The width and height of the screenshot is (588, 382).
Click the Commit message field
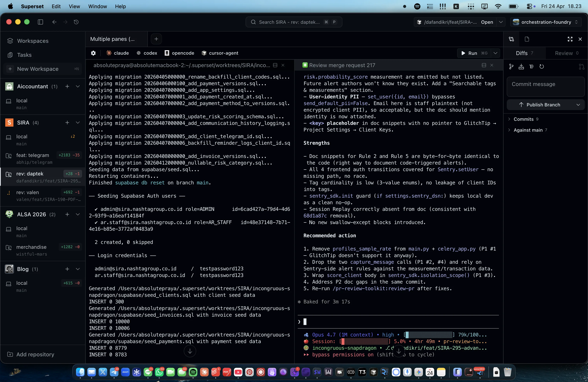point(545,87)
